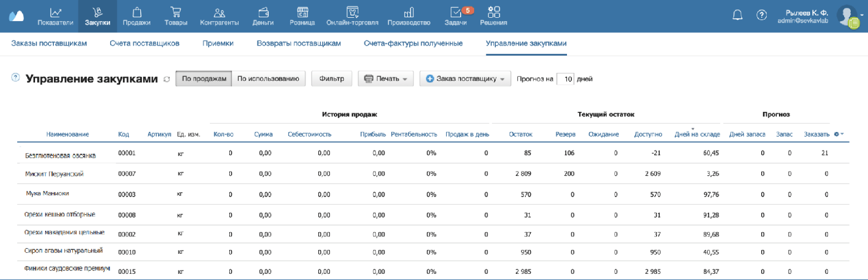868x280 pixels.
Task: Click stock value 2 809
Action: tap(524, 174)
